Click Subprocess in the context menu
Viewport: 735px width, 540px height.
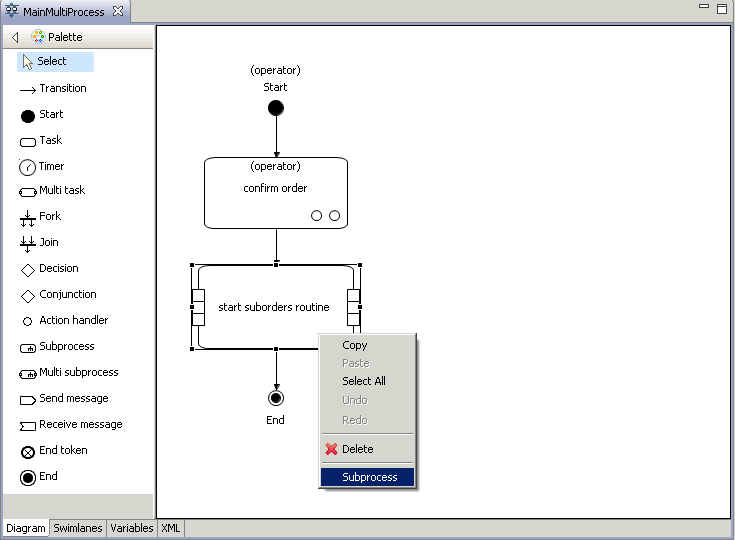pos(368,478)
